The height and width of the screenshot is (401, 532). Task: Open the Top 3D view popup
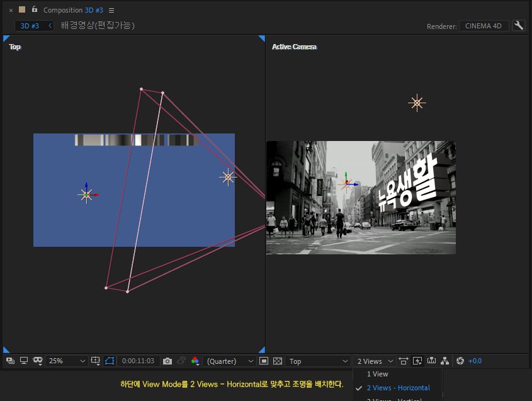tap(317, 361)
